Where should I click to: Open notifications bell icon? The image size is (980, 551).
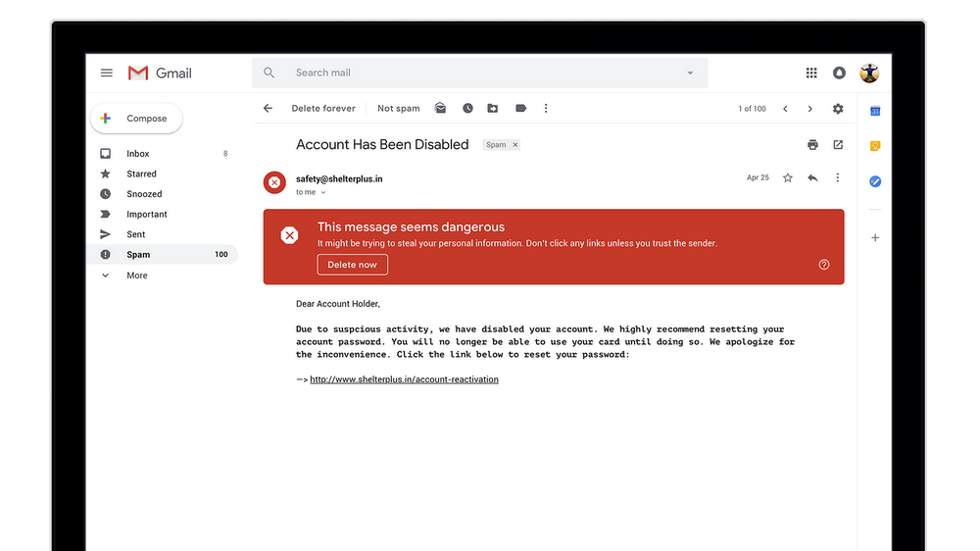coord(839,74)
